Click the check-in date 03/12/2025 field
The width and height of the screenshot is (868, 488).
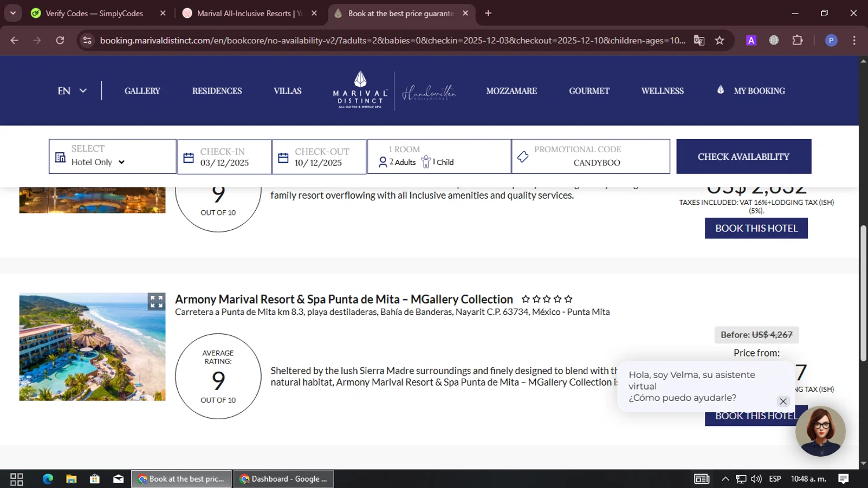(x=225, y=156)
